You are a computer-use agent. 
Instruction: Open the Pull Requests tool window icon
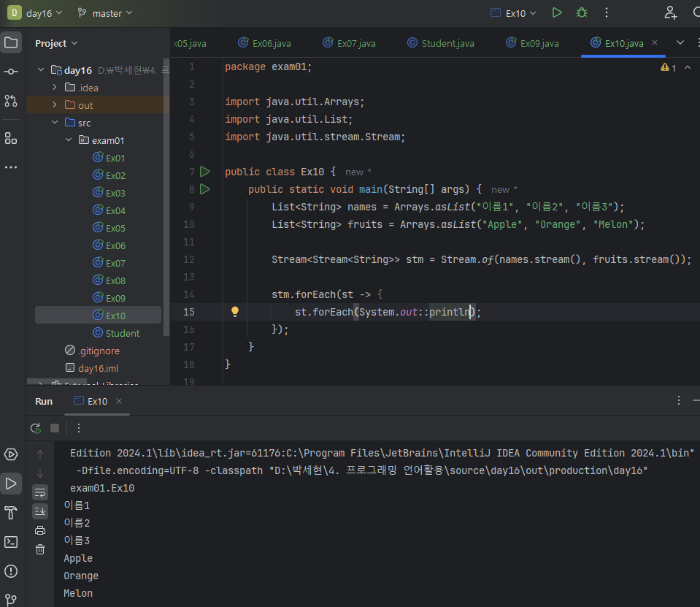pos(11,101)
